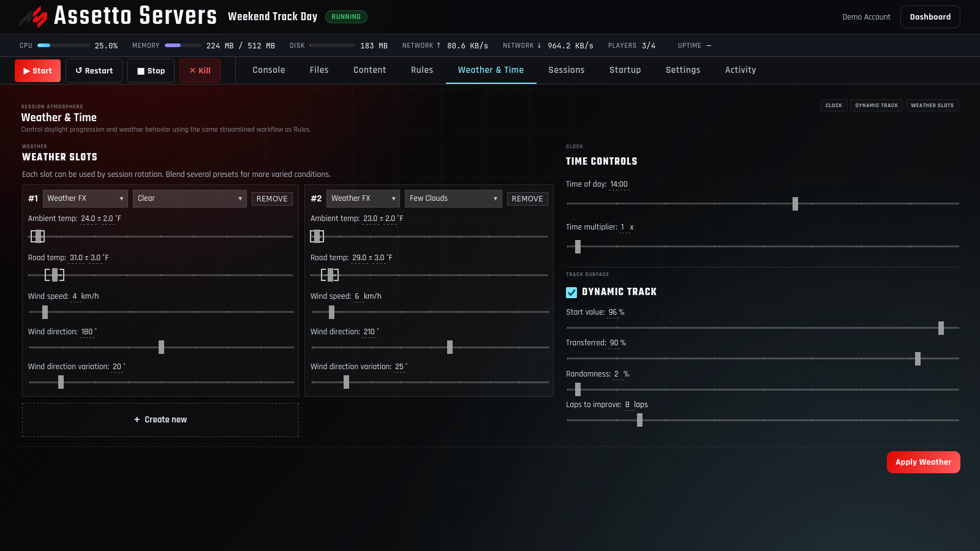This screenshot has width=980, height=551.
Task: Jump to the Weather Slots section chip
Action: pos(932,105)
